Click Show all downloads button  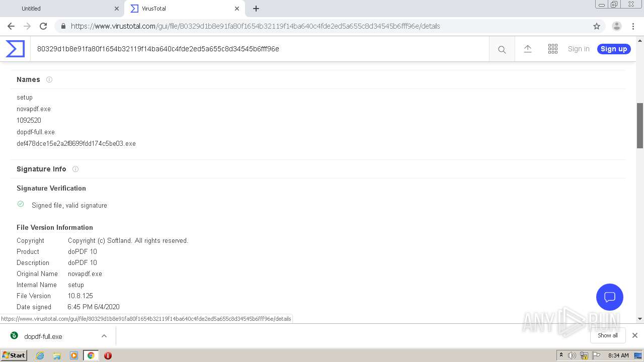[608, 335]
